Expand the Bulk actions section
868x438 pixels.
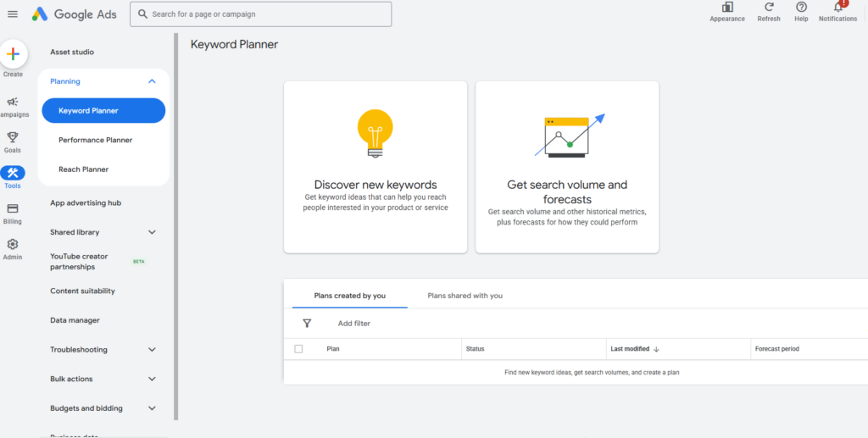152,379
